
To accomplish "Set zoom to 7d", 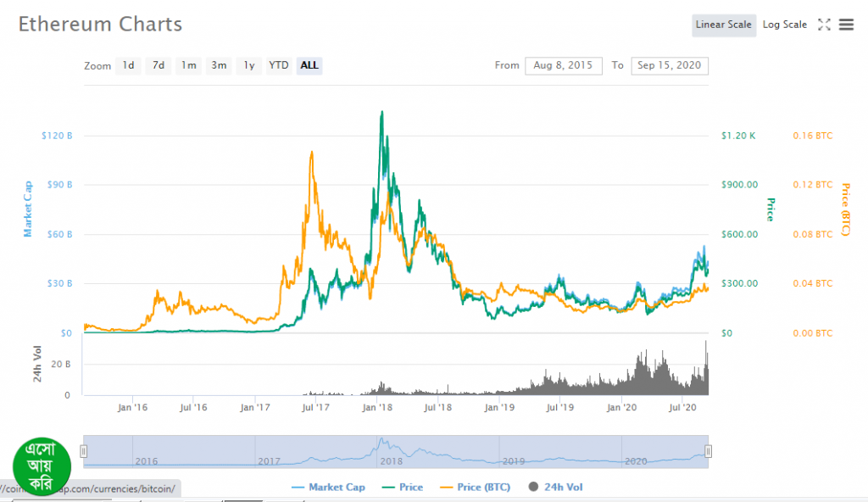I will coord(159,65).
